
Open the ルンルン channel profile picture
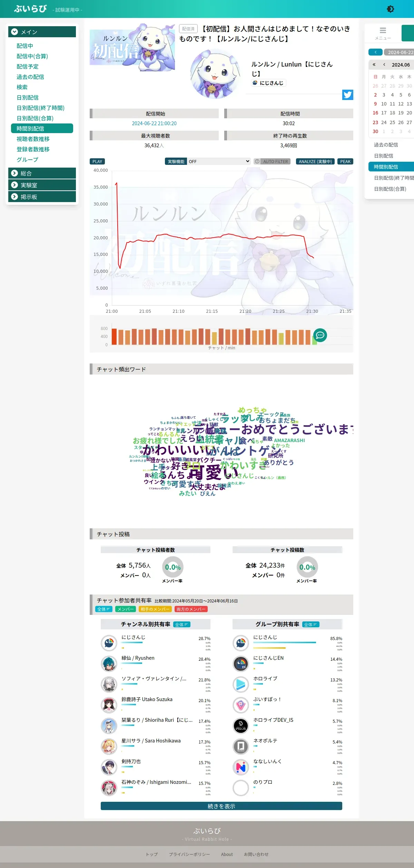pyautogui.click(x=216, y=74)
